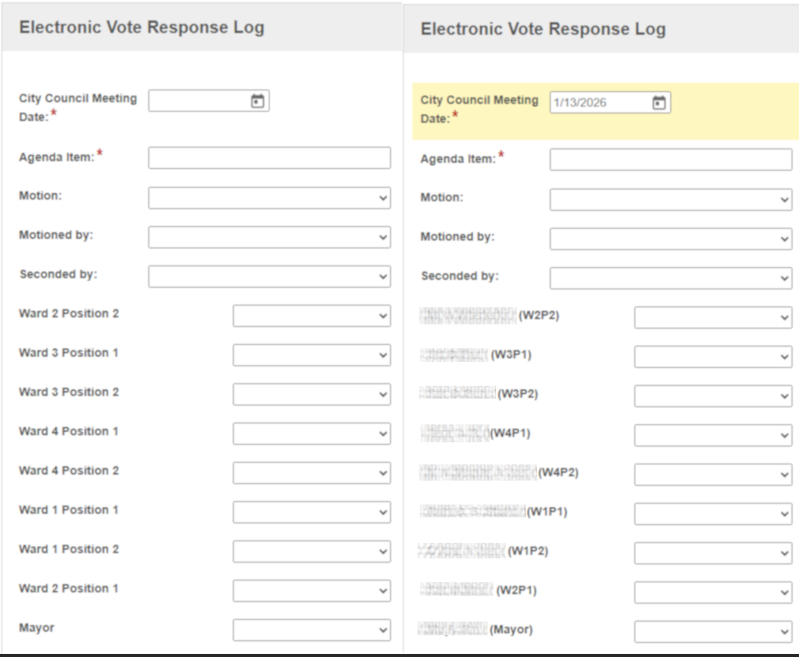Expand the Ward 2 Position 2 dropdown
Viewport: 799px width, 657px height.
[311, 316]
